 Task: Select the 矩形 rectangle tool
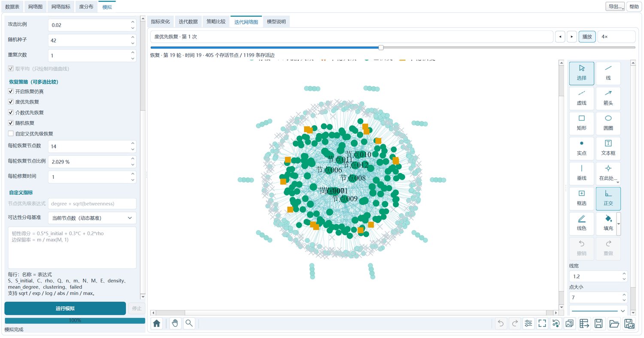click(582, 123)
